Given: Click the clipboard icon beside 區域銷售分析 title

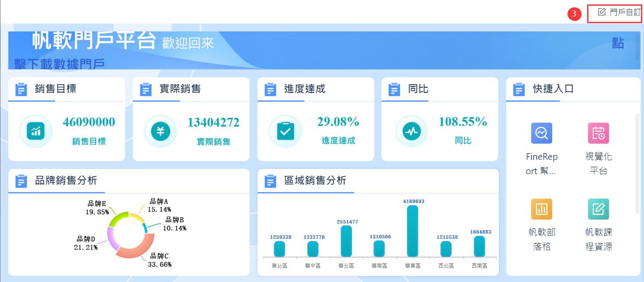Looking at the screenshot, I should [271, 181].
